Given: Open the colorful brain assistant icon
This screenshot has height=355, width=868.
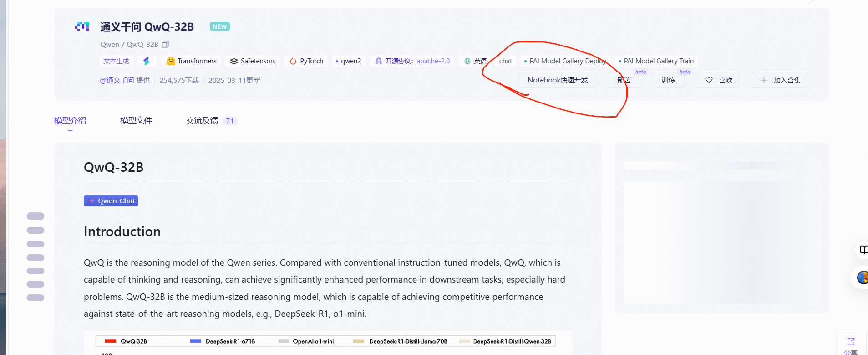Looking at the screenshot, I should point(862,278).
